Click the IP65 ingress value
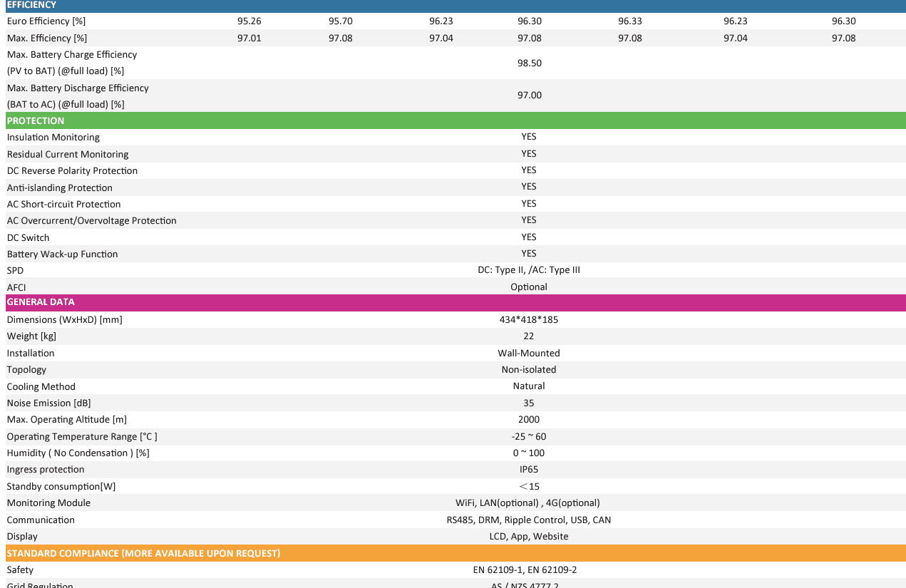This screenshot has height=588, width=906. coord(529,469)
